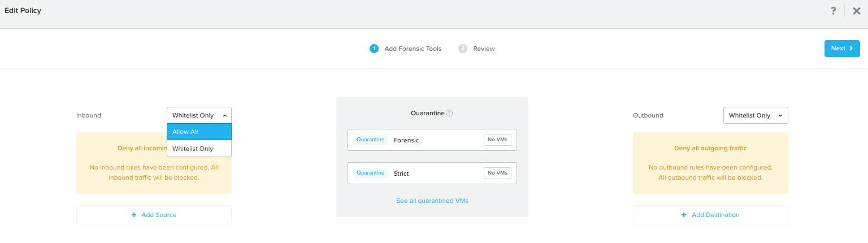Click the plus icon for Add Destination
868x243 pixels.
(684, 215)
